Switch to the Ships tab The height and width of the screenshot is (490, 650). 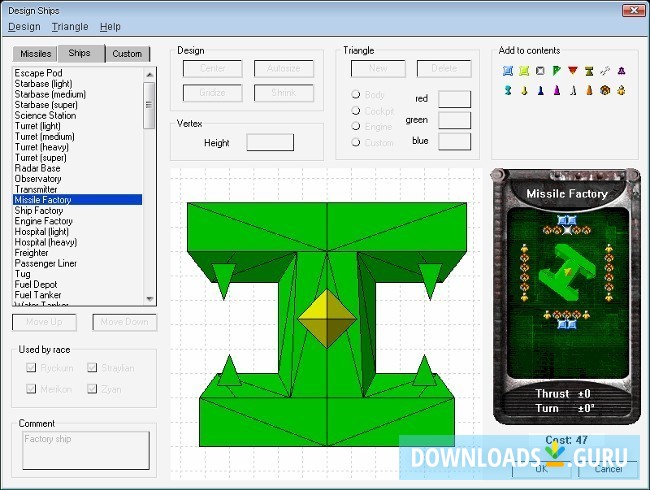coord(81,53)
